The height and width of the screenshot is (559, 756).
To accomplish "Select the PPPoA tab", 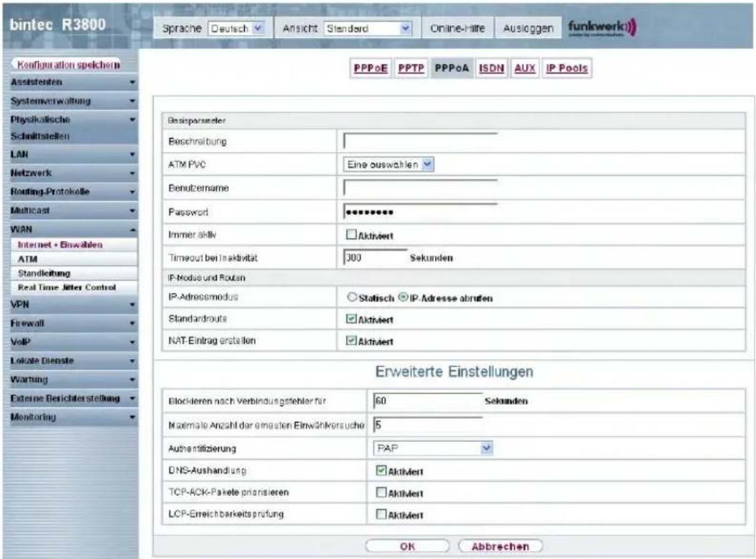I will coord(452,68).
